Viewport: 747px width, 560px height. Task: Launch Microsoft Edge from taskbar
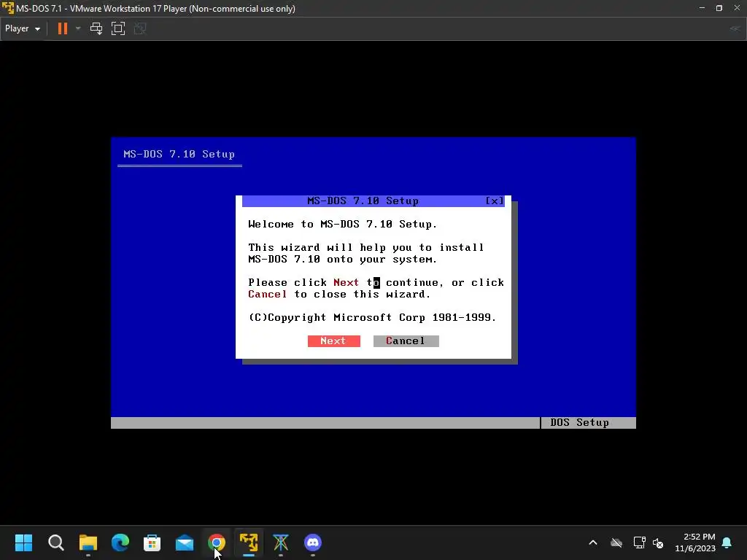[120, 542]
